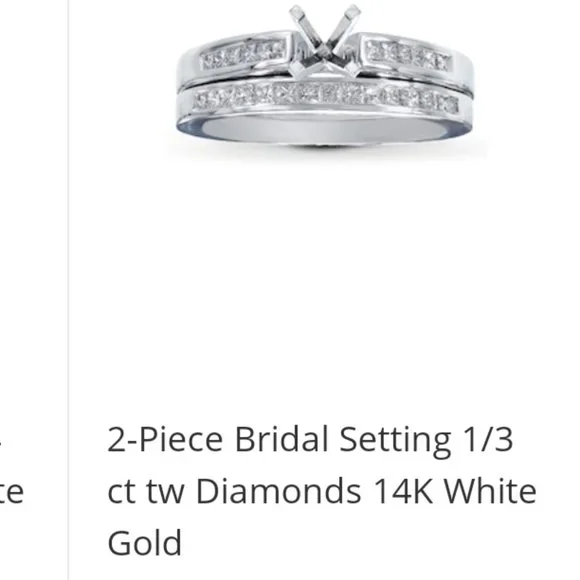Open adjacent product's cut-off title ending 'te'

click(x=12, y=492)
